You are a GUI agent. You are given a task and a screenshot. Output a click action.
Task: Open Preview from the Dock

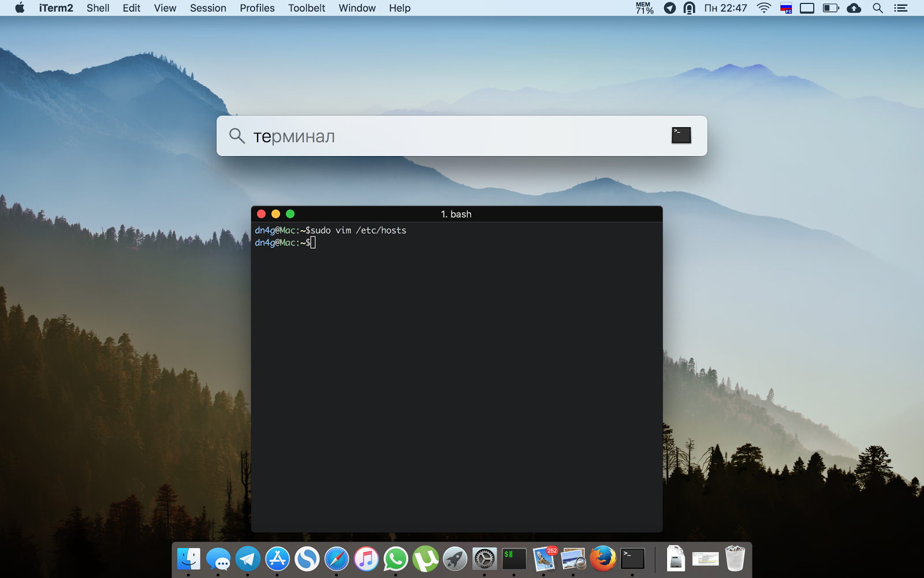(573, 559)
